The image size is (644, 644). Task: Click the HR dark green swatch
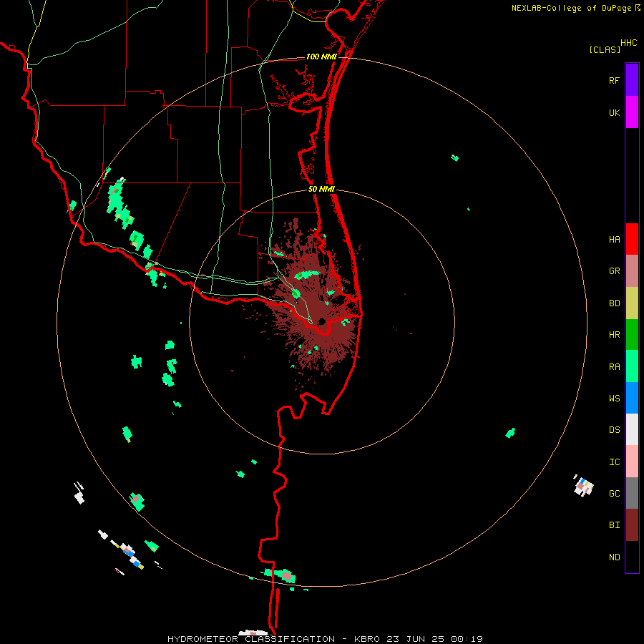coord(632,335)
